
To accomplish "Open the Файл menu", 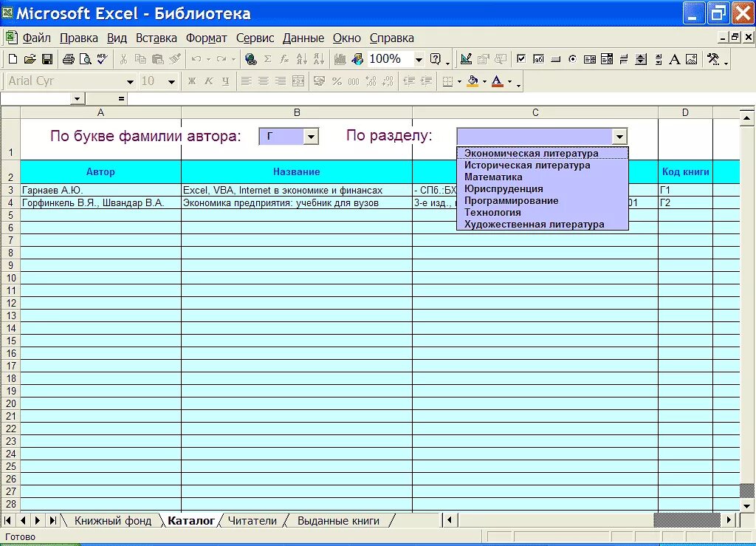I will (37, 38).
